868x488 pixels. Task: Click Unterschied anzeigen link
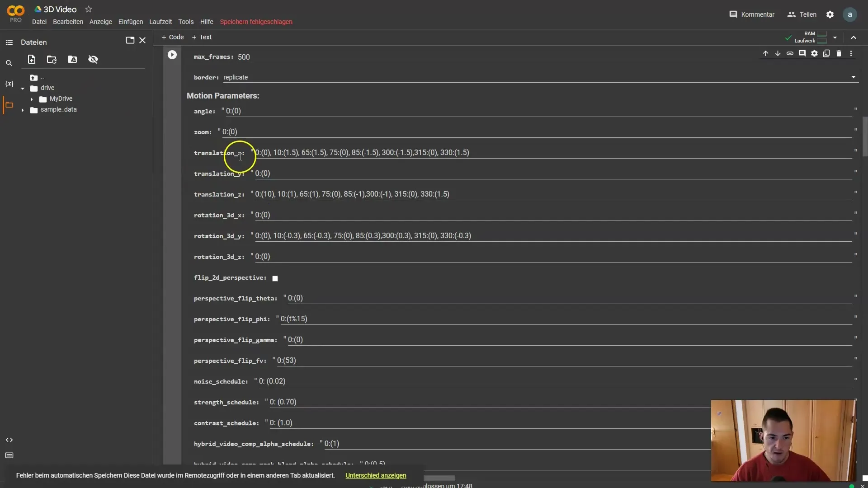tap(376, 475)
